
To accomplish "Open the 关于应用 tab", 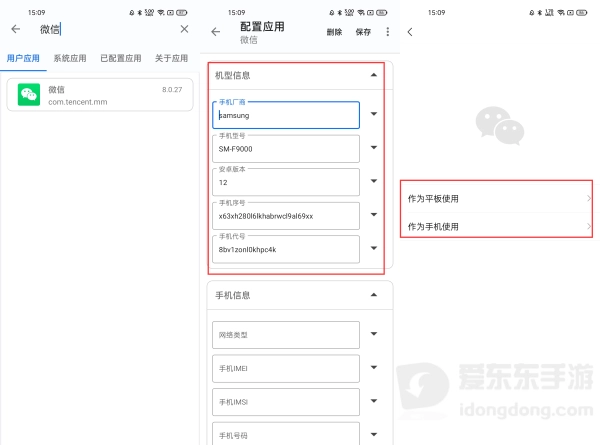I will tap(171, 58).
